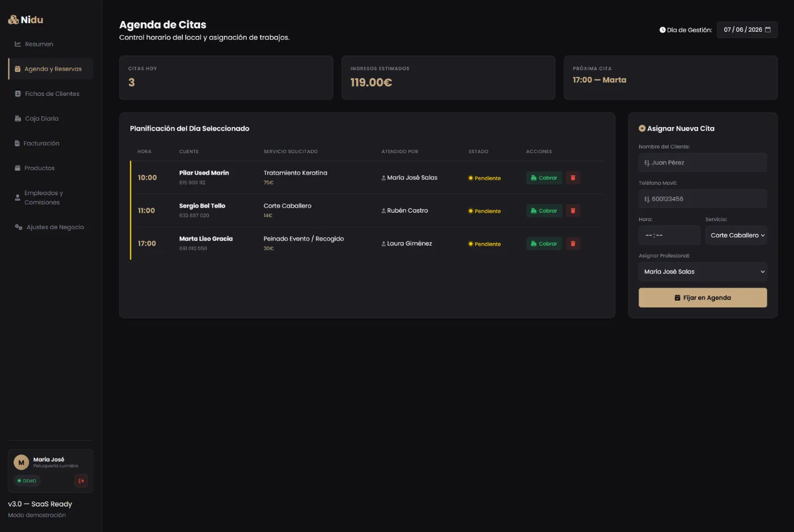
Task: Click Fijar en Agenda button
Action: pos(703,298)
